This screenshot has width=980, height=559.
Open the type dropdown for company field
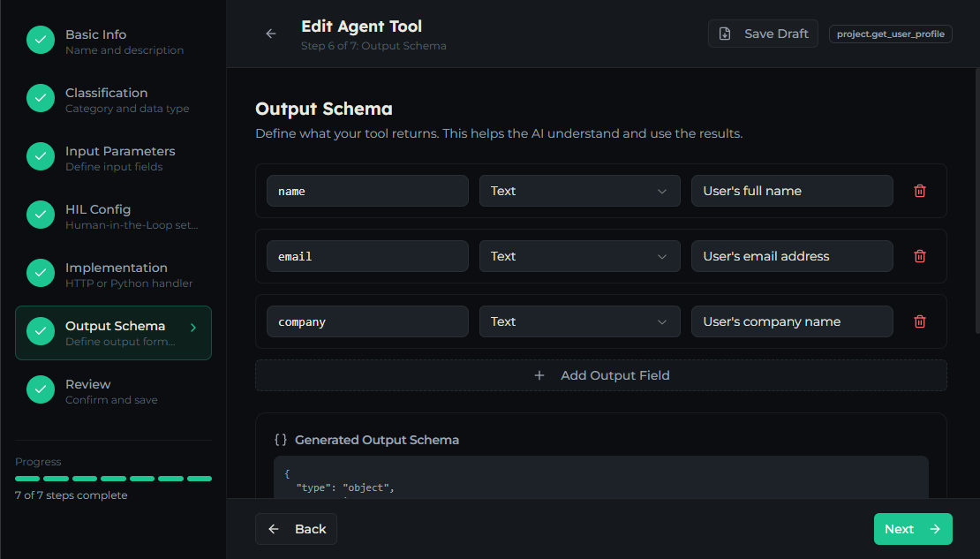pos(579,321)
